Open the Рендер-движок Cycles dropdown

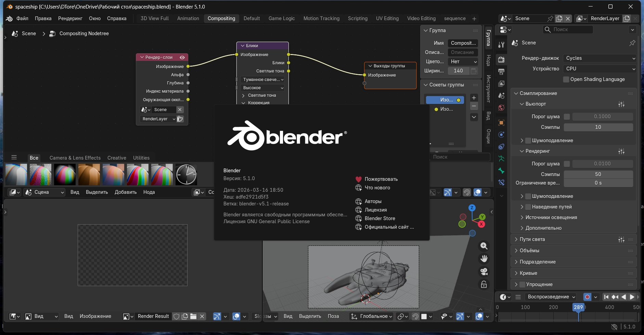point(600,58)
